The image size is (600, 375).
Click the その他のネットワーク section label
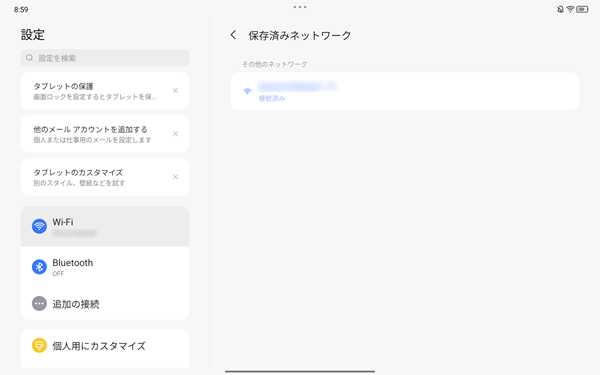(x=274, y=64)
